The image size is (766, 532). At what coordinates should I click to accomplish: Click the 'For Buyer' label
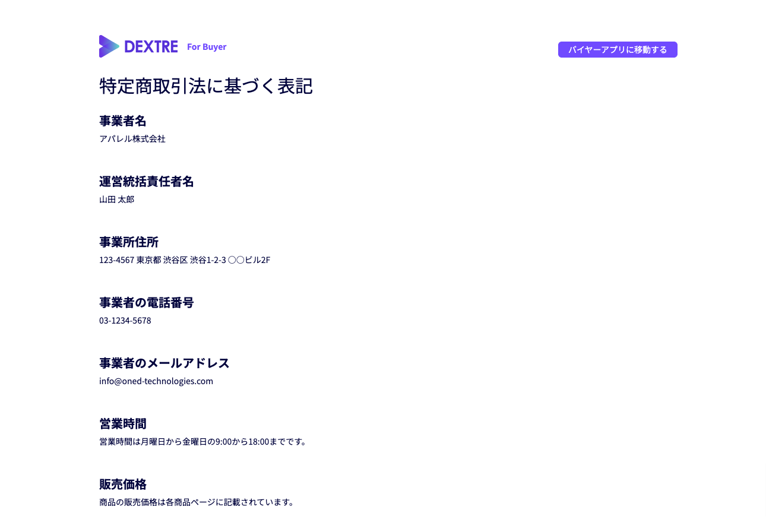click(x=207, y=47)
